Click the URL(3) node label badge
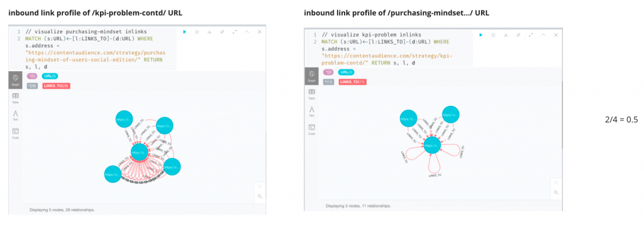Screen dimensions: 644x228 click(x=347, y=72)
